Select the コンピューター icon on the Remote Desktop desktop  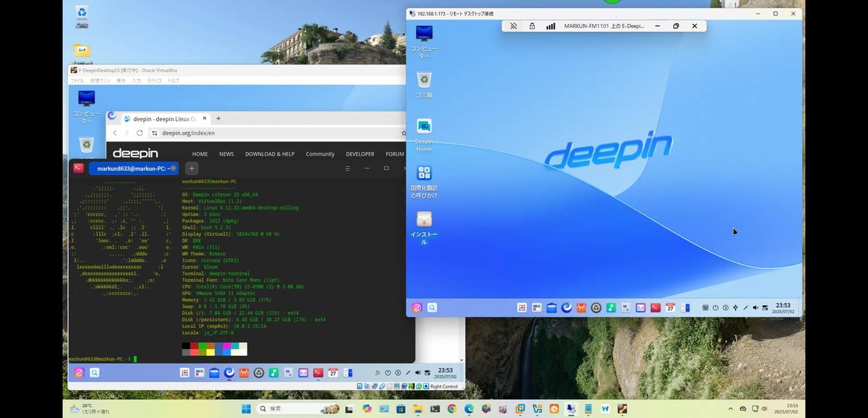coord(424,40)
